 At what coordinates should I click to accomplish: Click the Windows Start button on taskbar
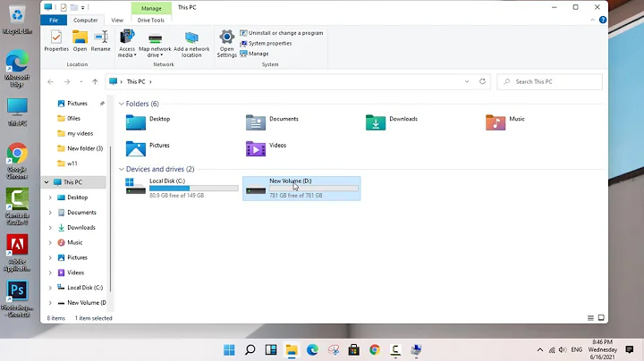coord(229,350)
